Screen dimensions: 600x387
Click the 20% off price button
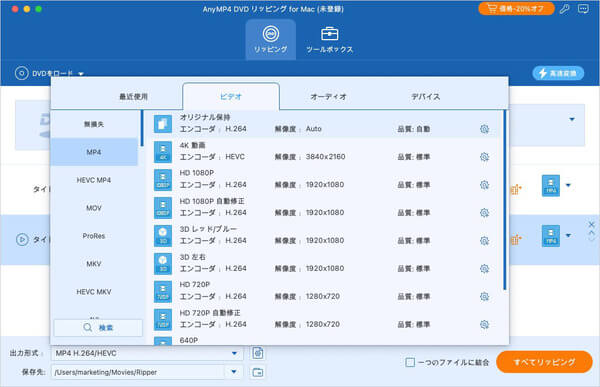click(516, 8)
